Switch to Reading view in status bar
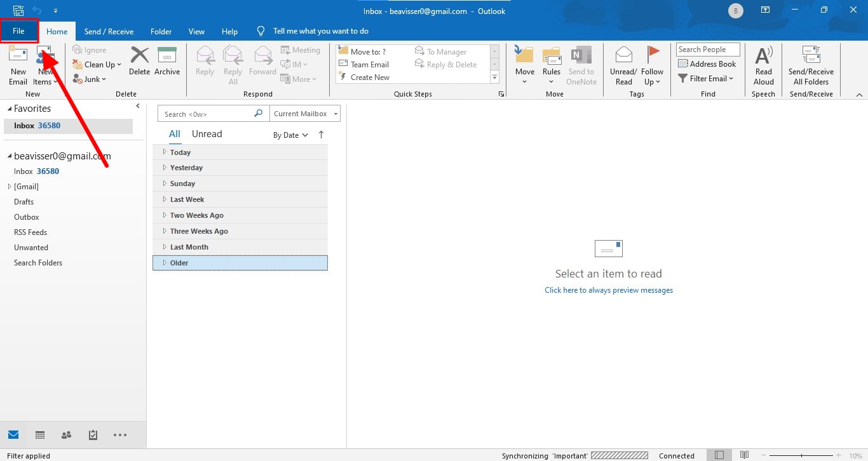Image resolution: width=868 pixels, height=461 pixels. 744,455
